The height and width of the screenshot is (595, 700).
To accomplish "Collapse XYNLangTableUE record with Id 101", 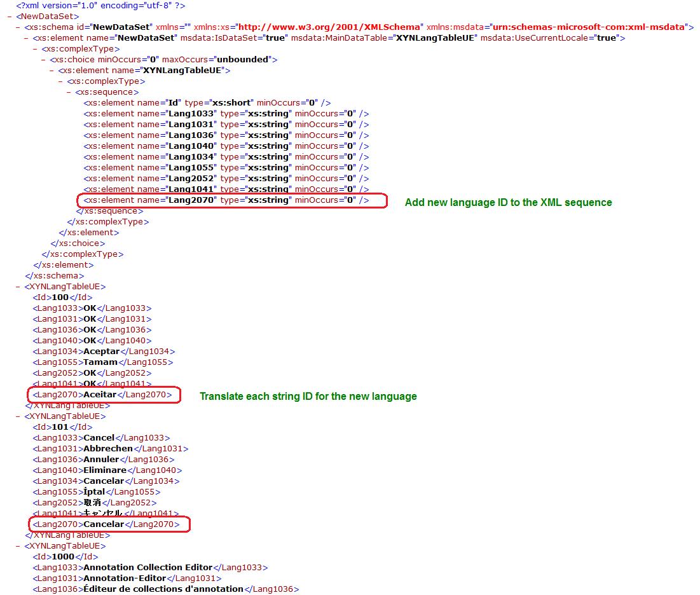I will point(18,416).
